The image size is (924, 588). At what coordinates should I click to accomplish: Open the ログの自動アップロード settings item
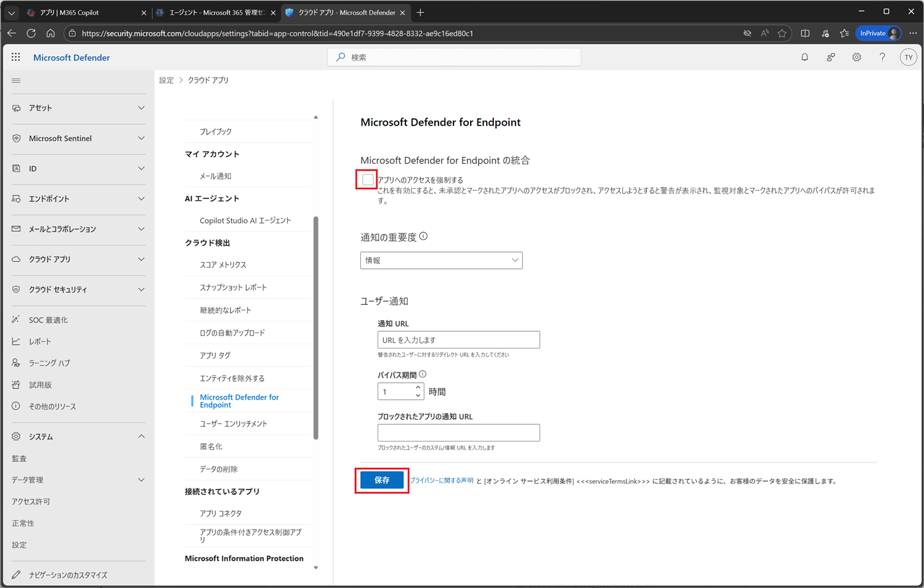232,333
